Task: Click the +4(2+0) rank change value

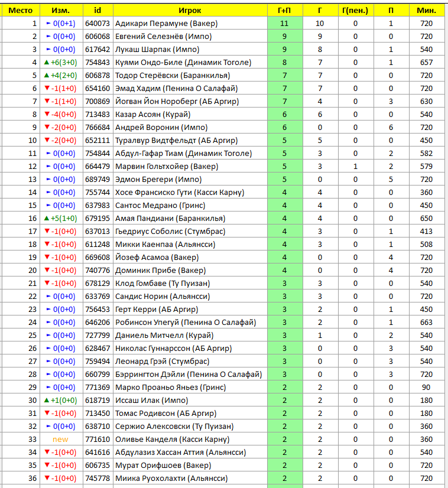Action: [x=64, y=75]
